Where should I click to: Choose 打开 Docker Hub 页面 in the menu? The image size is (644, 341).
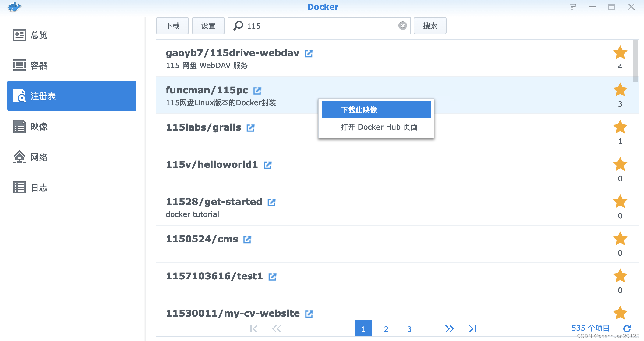(x=376, y=127)
